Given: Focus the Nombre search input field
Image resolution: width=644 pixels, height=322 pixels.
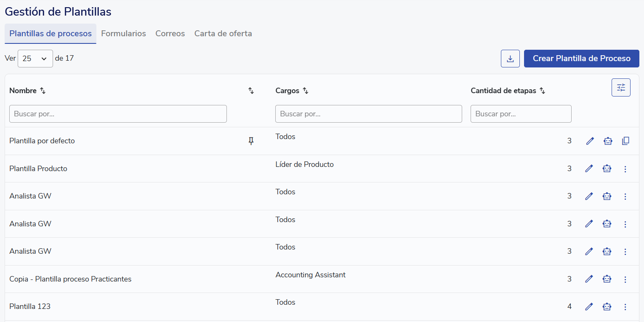Looking at the screenshot, I should point(118,114).
